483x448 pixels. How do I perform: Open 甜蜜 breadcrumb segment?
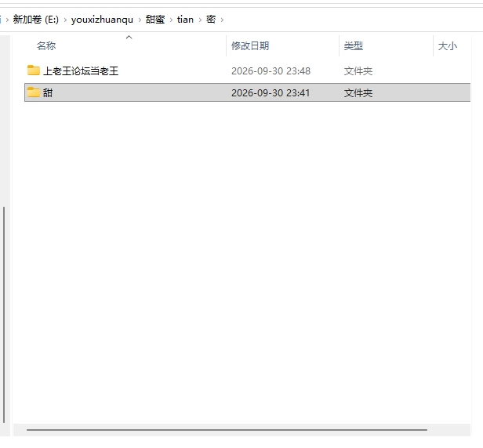(155, 20)
